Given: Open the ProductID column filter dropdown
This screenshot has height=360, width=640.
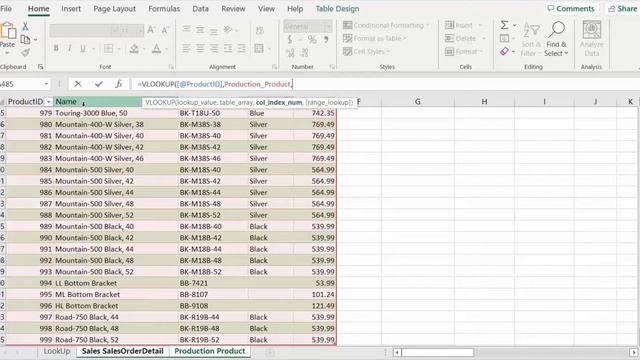Looking at the screenshot, I should [49, 102].
